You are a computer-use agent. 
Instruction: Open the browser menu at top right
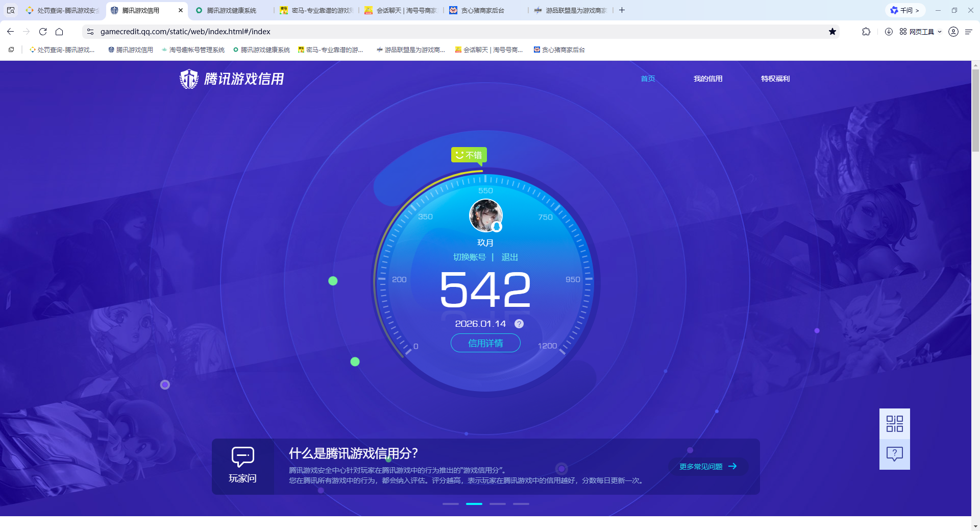tap(969, 31)
